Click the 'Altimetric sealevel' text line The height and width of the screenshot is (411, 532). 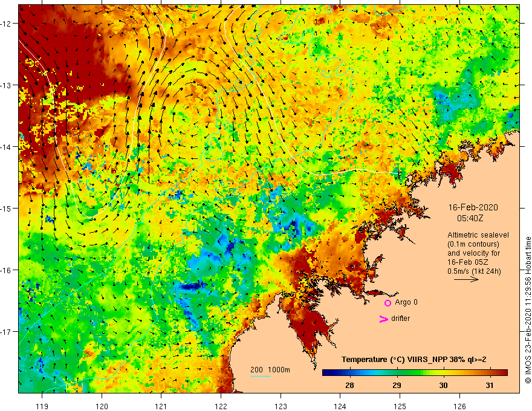click(478, 235)
